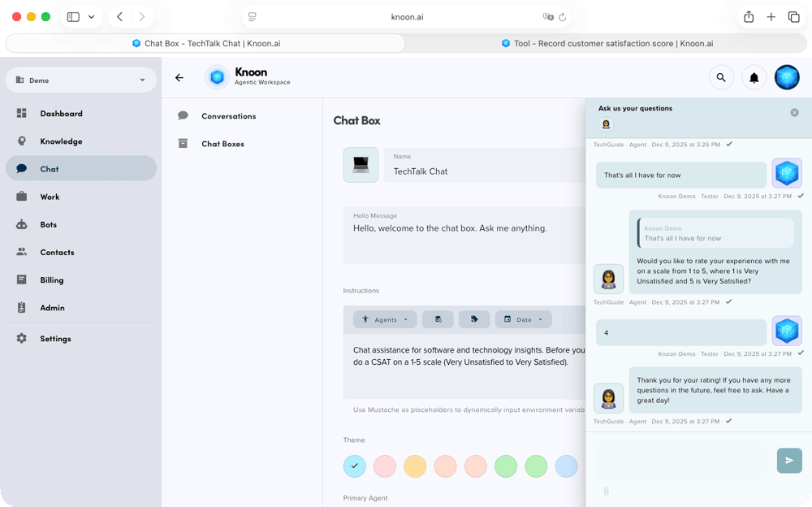This screenshot has height=507, width=812.
Task: Go to the Chat Boxes list
Action: [222, 144]
